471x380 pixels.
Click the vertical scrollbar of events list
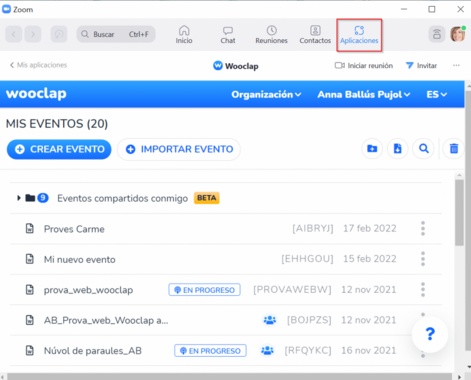459,213
